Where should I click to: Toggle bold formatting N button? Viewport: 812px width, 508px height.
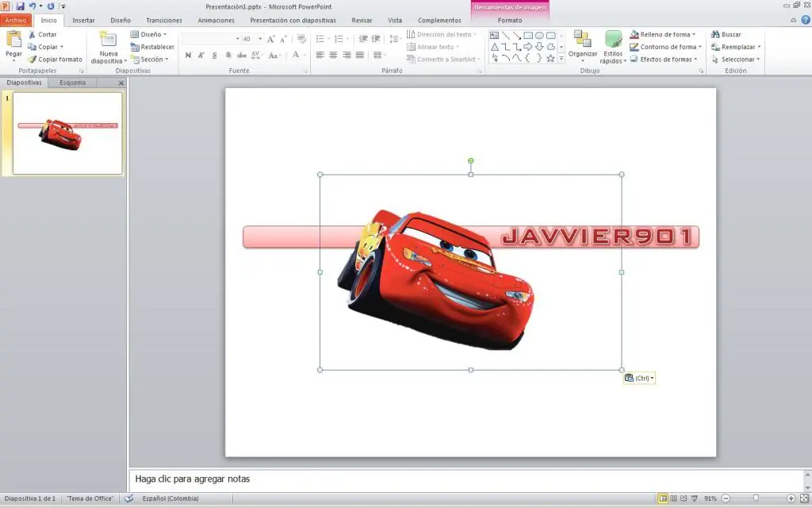(x=188, y=55)
